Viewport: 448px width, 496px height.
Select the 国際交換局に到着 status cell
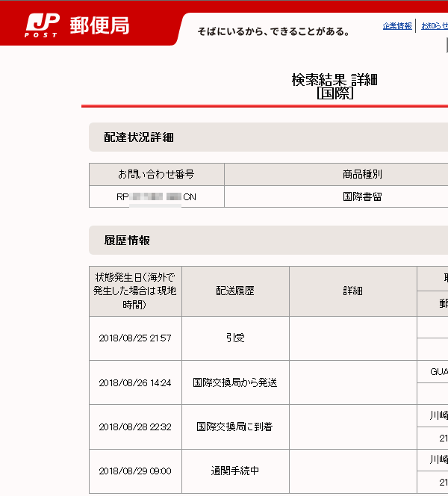(x=235, y=427)
